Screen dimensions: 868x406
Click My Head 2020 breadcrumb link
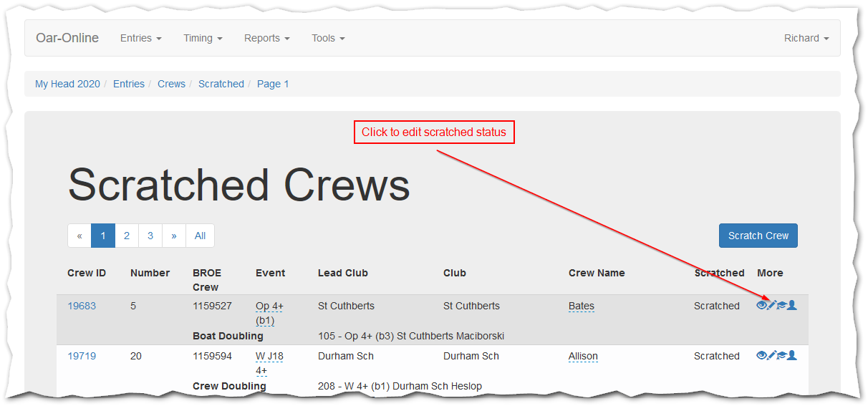67,84
